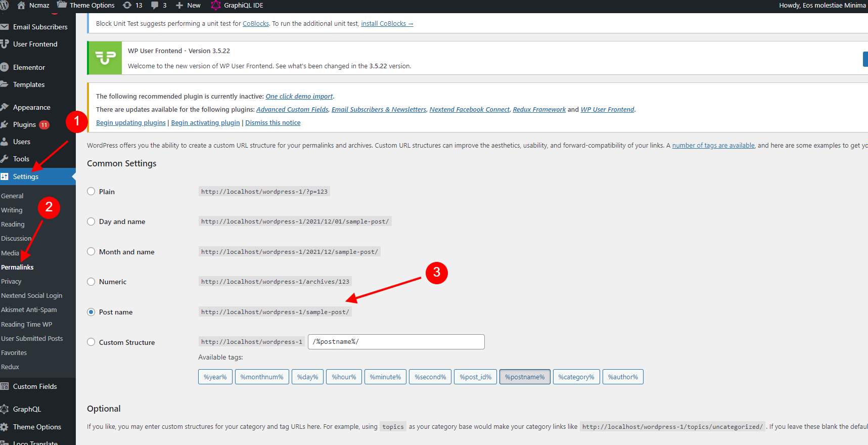This screenshot has height=445, width=868.
Task: Open Akismet Anti-Spam settings
Action: tap(29, 309)
